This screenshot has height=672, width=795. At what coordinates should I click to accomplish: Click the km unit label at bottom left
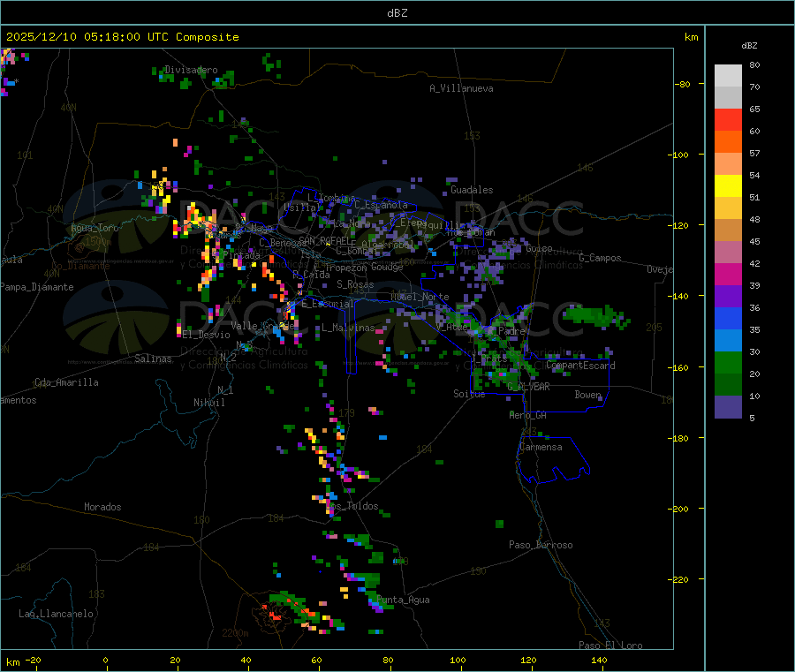click(12, 662)
